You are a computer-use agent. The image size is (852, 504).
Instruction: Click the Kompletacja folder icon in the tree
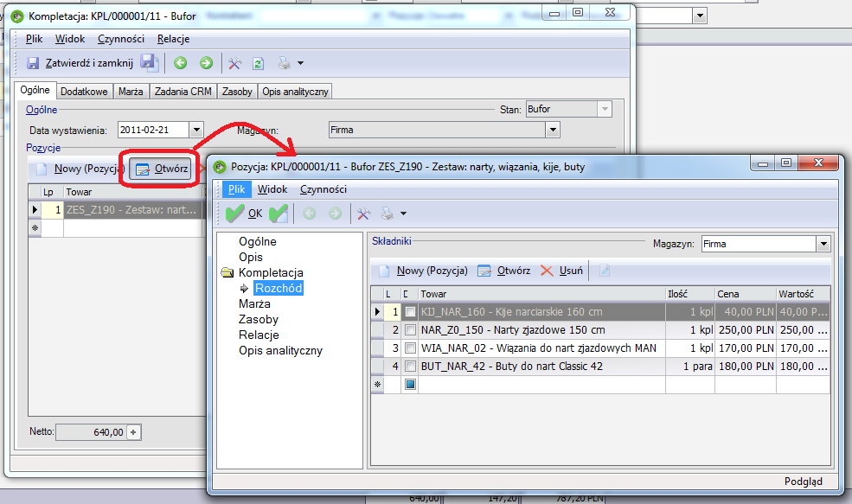(227, 272)
